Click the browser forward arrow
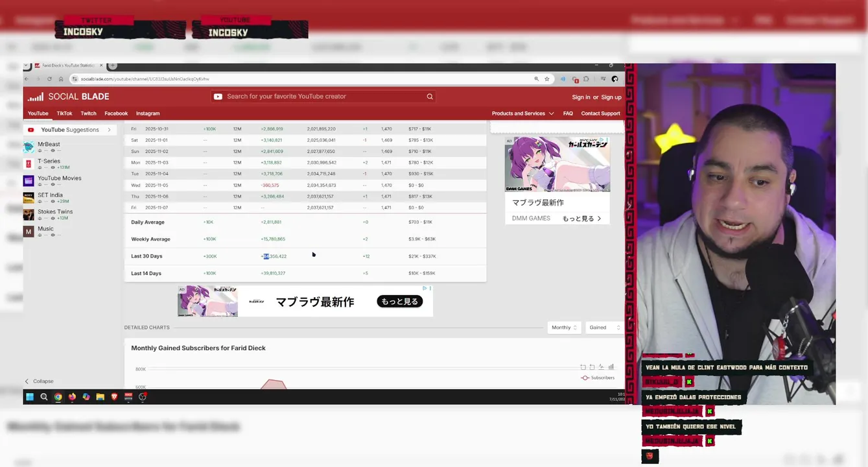 [x=38, y=79]
